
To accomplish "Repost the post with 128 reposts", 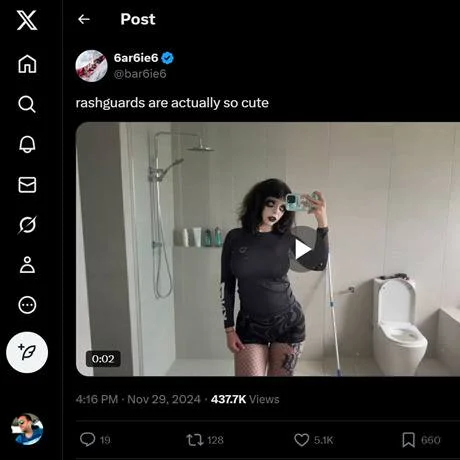I will 205,440.
